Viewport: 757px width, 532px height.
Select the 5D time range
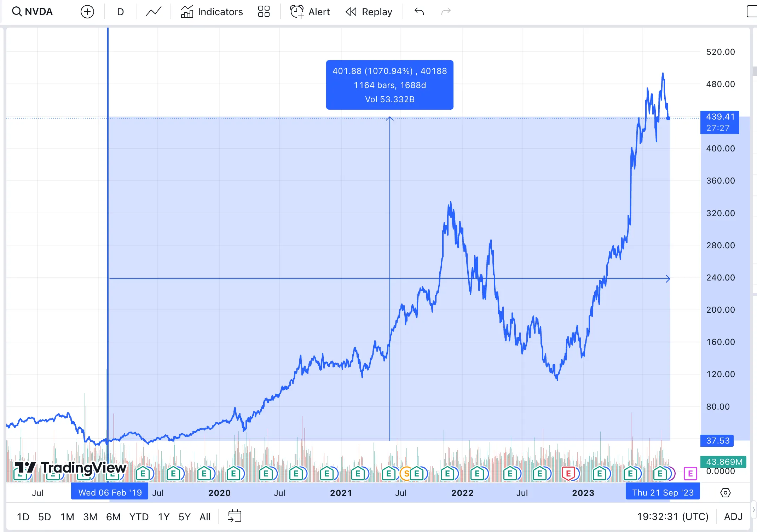click(x=45, y=517)
